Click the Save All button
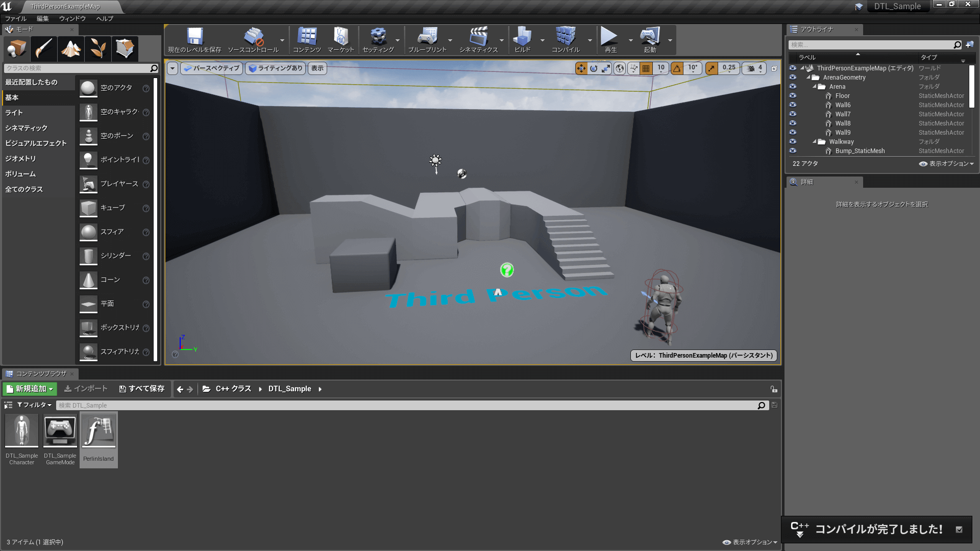Viewport: 980px width, 551px height. (x=142, y=389)
